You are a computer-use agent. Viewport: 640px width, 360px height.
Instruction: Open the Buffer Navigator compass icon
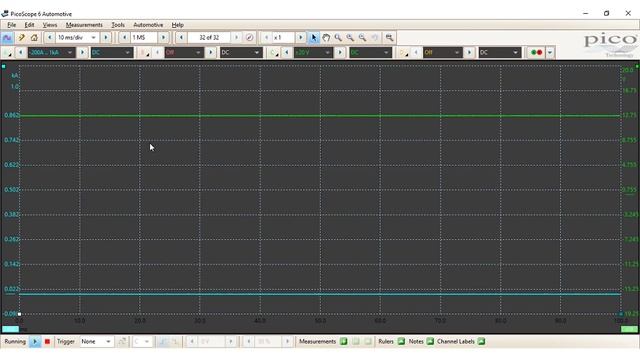click(x=249, y=38)
